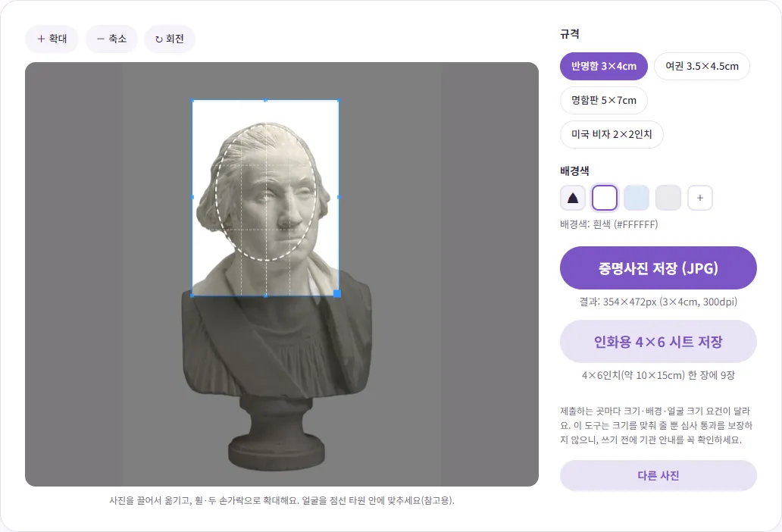The width and height of the screenshot is (782, 532).
Task: Click the top-right crop corner handle
Action: [339, 100]
